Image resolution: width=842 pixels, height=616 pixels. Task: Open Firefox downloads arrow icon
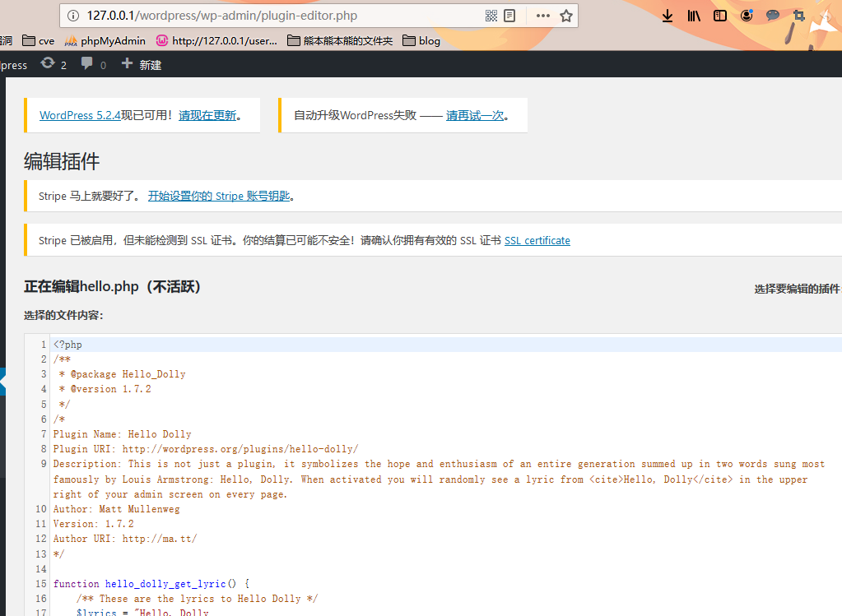(x=668, y=16)
